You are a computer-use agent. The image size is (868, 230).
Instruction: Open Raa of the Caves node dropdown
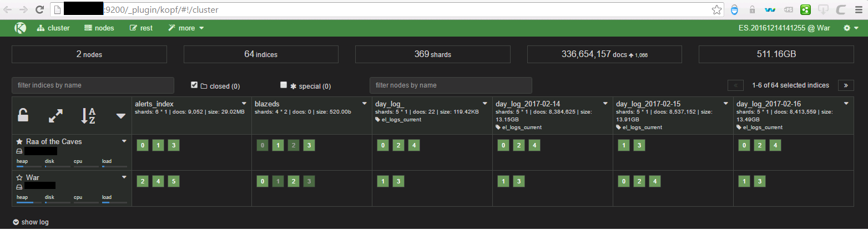124,141
